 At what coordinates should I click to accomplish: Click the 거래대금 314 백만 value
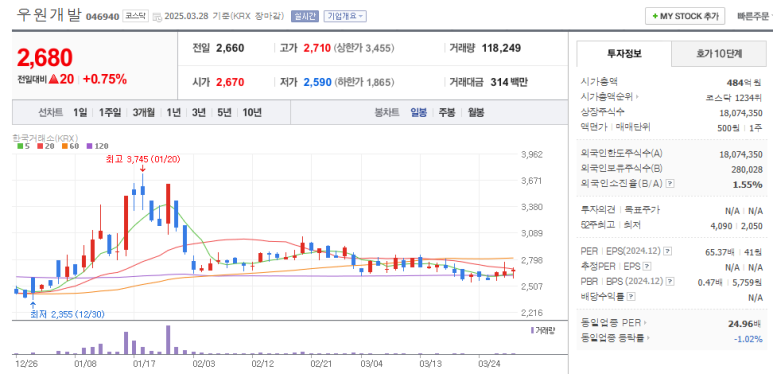[509, 82]
